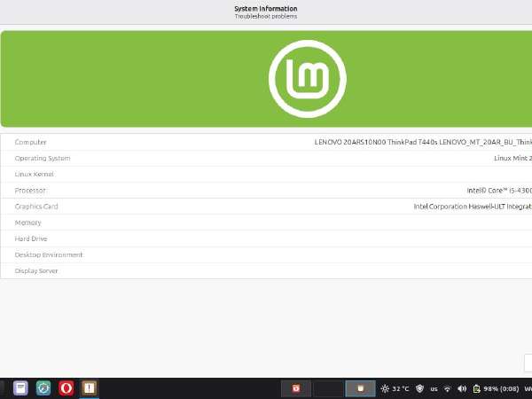This screenshot has width=532, height=399.
Task: Select the Operating System row label
Action: click(x=43, y=158)
